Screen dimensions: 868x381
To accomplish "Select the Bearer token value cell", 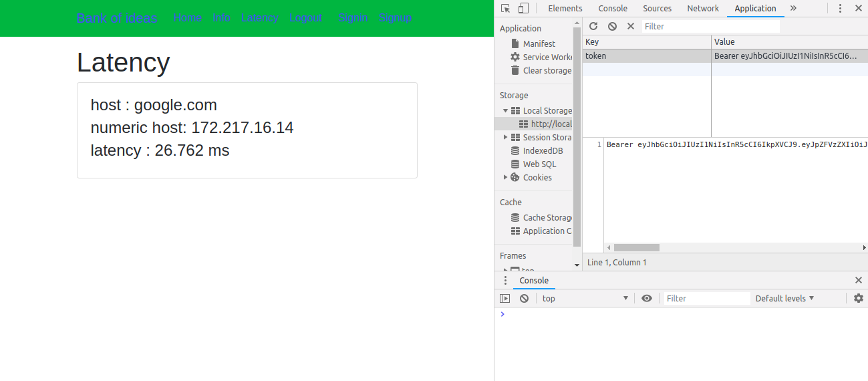I will tap(790, 56).
